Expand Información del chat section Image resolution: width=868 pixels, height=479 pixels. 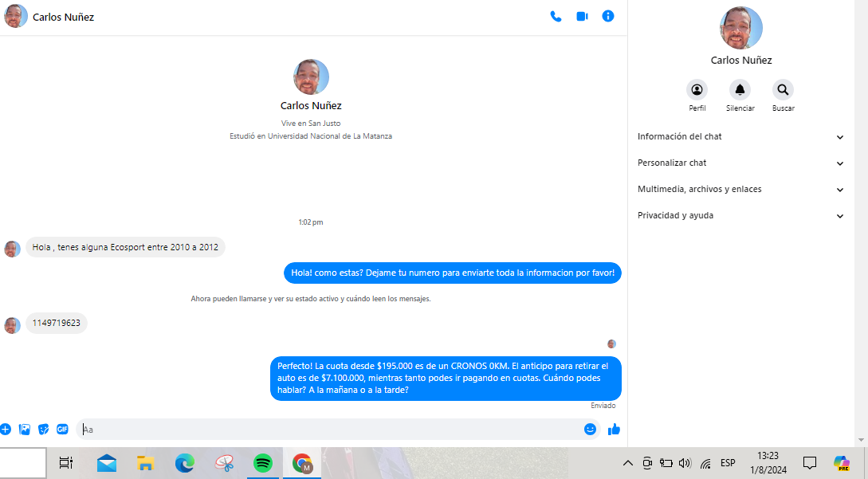[740, 137]
